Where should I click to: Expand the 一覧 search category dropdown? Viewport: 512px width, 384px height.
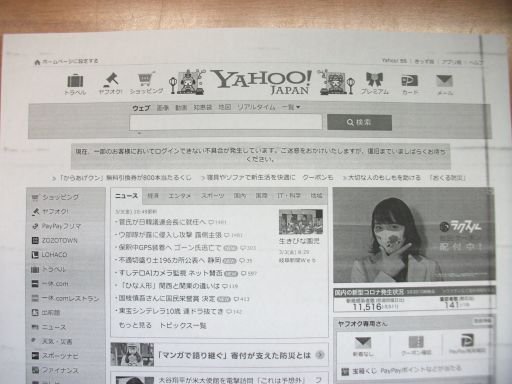291,107
